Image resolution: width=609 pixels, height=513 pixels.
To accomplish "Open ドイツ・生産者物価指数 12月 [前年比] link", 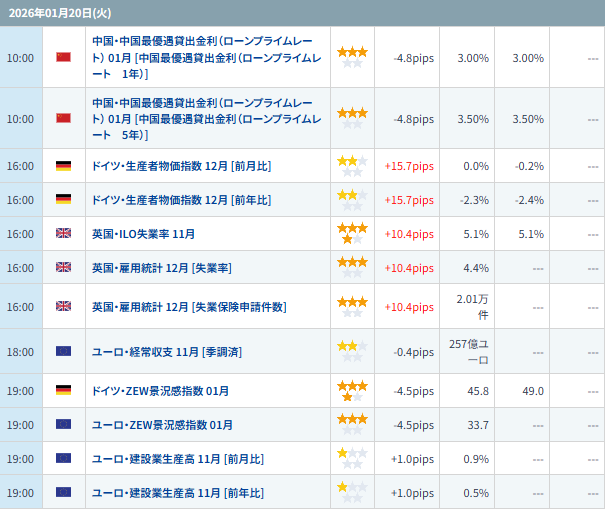I will click(x=181, y=200).
